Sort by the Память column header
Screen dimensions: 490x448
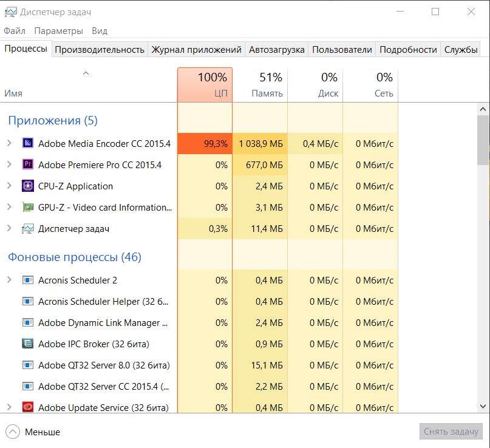coord(260,84)
